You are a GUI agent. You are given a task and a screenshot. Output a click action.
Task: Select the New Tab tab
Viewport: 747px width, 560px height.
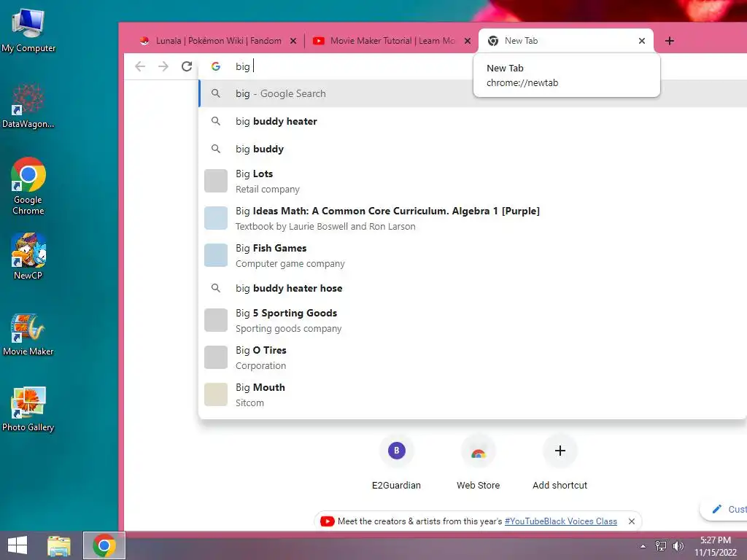pyautogui.click(x=565, y=41)
